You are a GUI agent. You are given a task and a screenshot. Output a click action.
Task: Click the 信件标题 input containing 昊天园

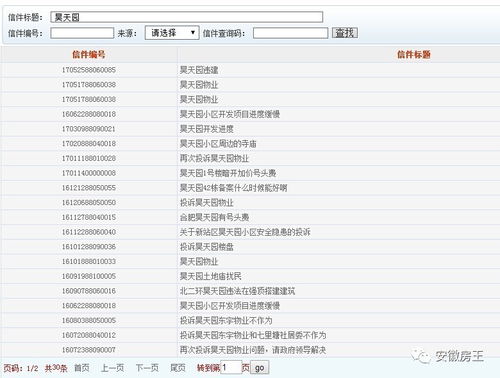(x=187, y=17)
